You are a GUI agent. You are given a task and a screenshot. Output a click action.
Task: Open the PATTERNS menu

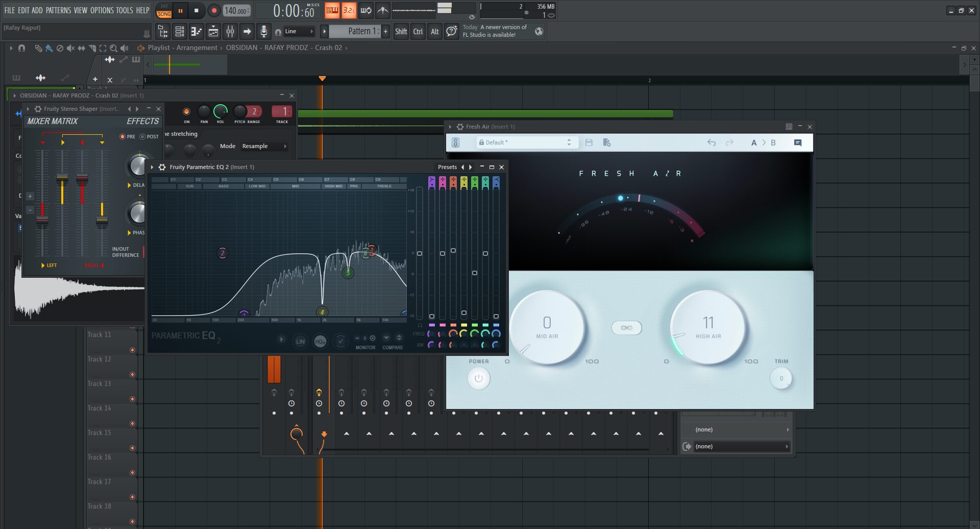tap(58, 10)
